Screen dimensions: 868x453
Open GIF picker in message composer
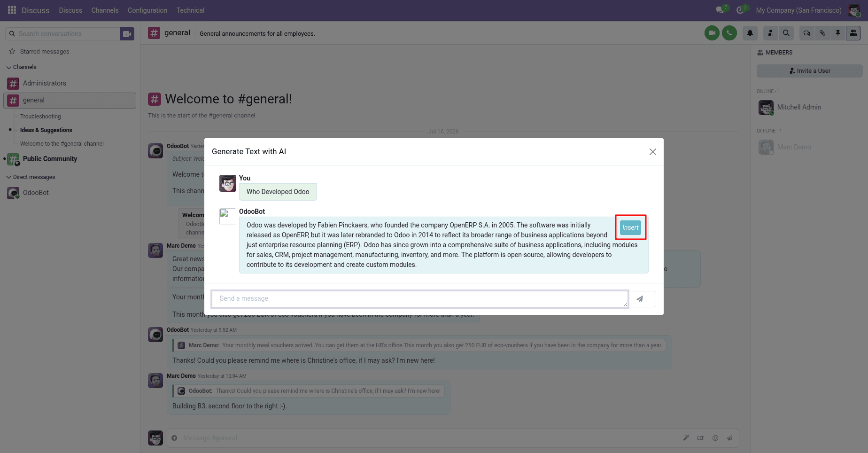coord(700,438)
